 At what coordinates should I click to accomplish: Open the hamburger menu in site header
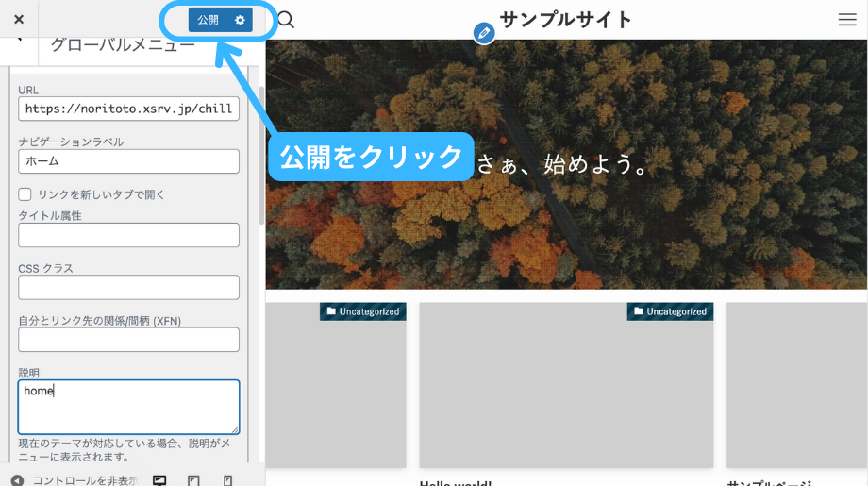tap(846, 20)
